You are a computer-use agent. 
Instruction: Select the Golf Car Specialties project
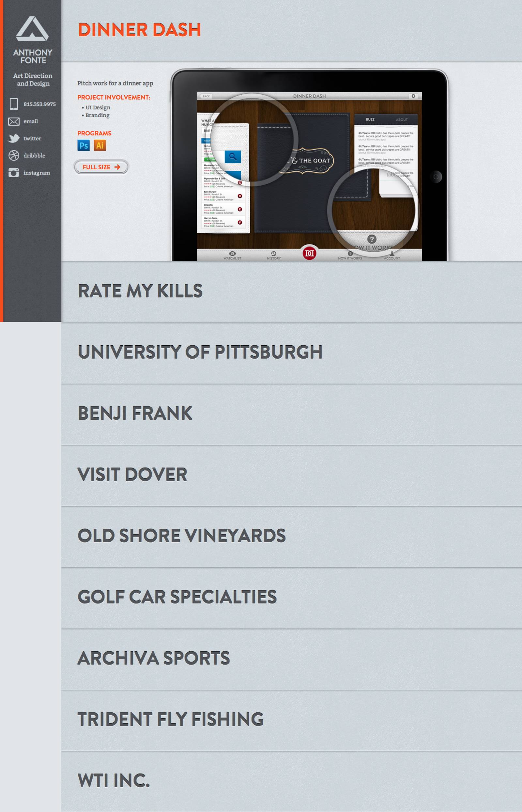(177, 597)
